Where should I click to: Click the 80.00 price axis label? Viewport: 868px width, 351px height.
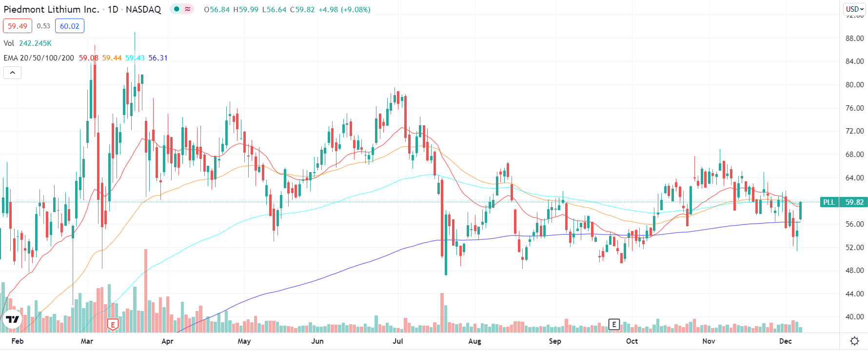[x=854, y=84]
